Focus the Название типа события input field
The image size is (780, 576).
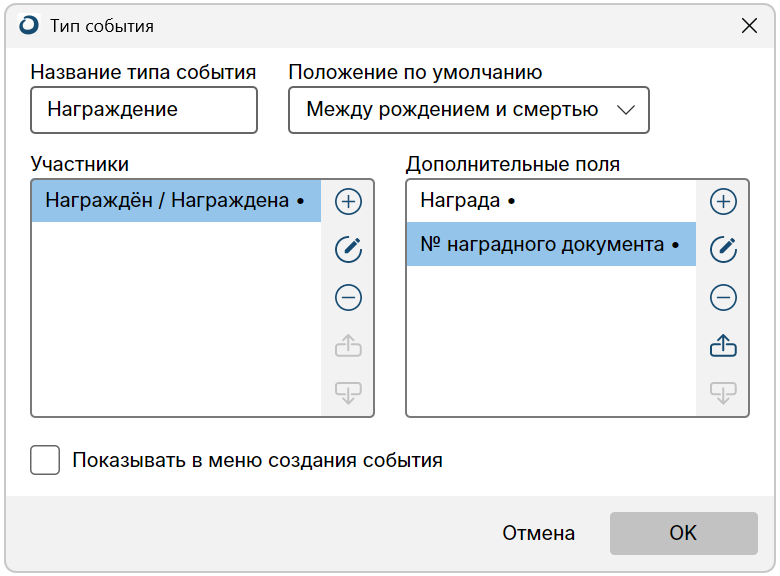[x=144, y=110]
